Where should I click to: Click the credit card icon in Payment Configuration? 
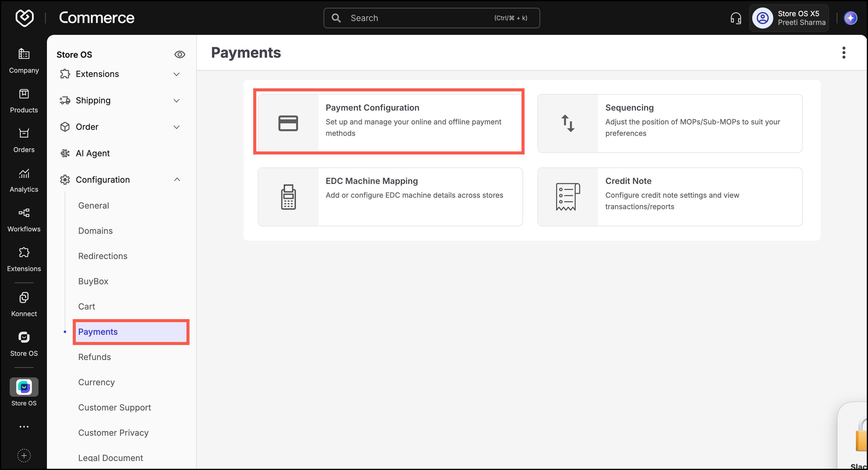(288, 123)
